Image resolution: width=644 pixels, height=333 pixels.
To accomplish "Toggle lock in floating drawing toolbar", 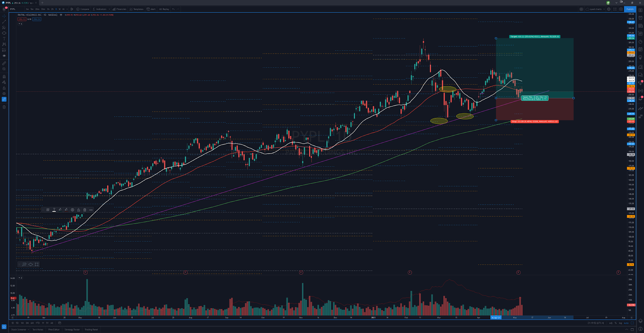I will (78, 210).
